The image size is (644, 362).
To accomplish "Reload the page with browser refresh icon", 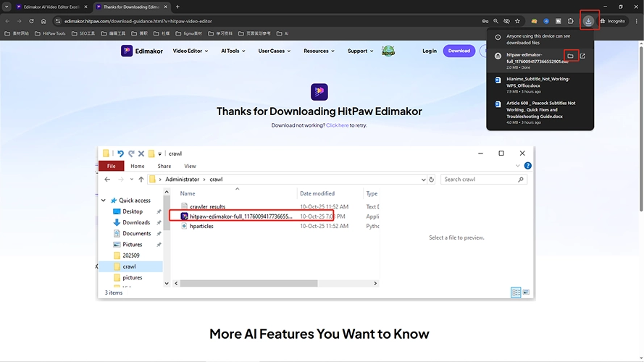I will click(31, 21).
